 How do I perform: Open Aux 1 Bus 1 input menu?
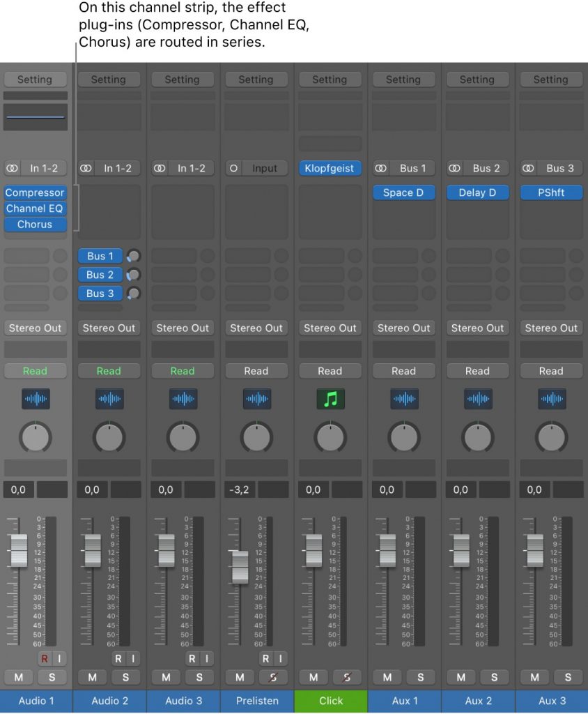click(412, 168)
